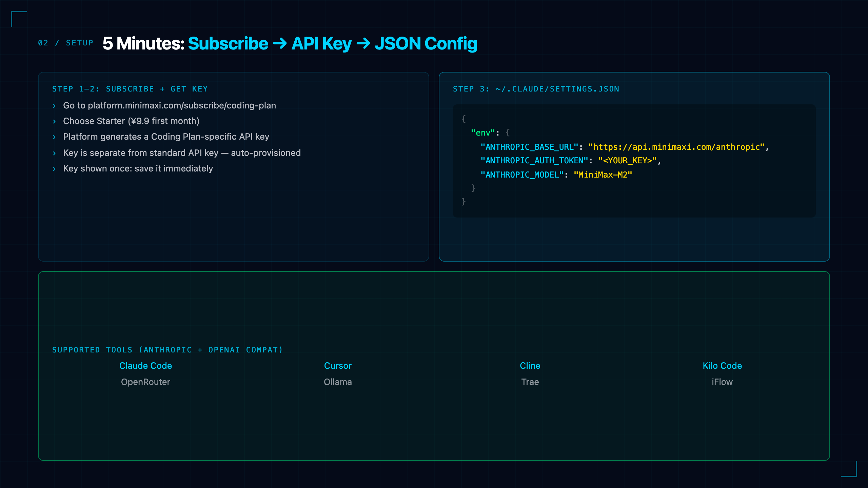Click the top-left corner bracket decoration
The width and height of the screenshot is (868, 488).
19,19
